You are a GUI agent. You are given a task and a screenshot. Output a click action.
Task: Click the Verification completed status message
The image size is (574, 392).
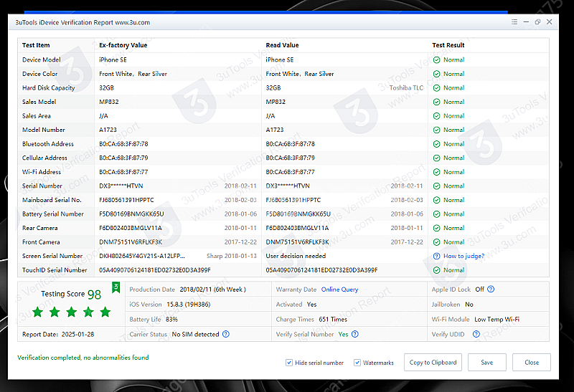pyautogui.click(x=83, y=358)
